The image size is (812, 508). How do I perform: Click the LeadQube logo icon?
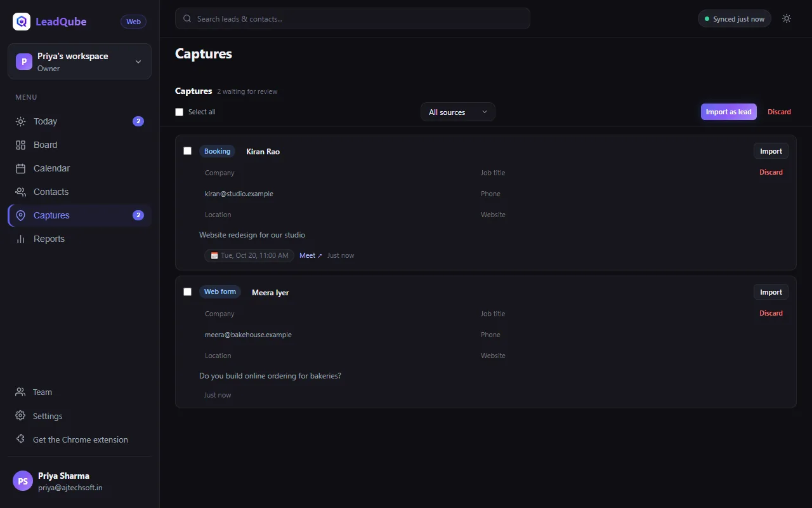(22, 22)
